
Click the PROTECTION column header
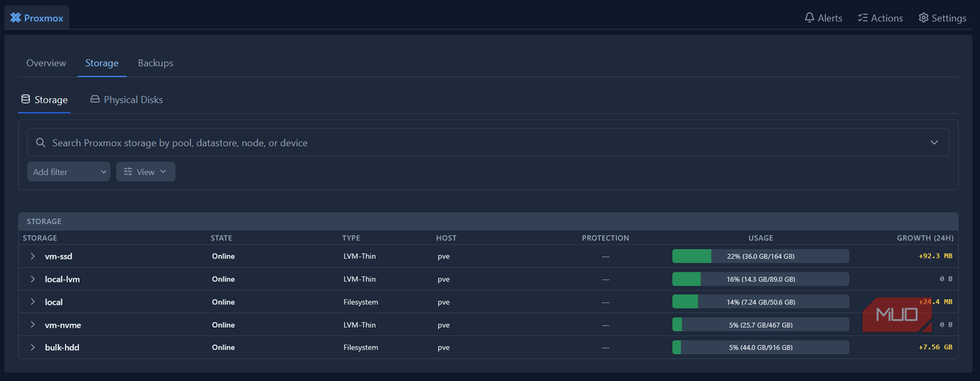605,238
